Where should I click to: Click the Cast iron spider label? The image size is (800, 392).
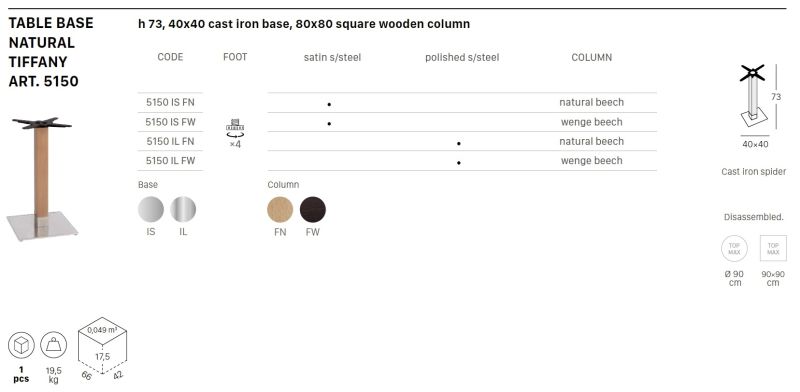(x=754, y=172)
